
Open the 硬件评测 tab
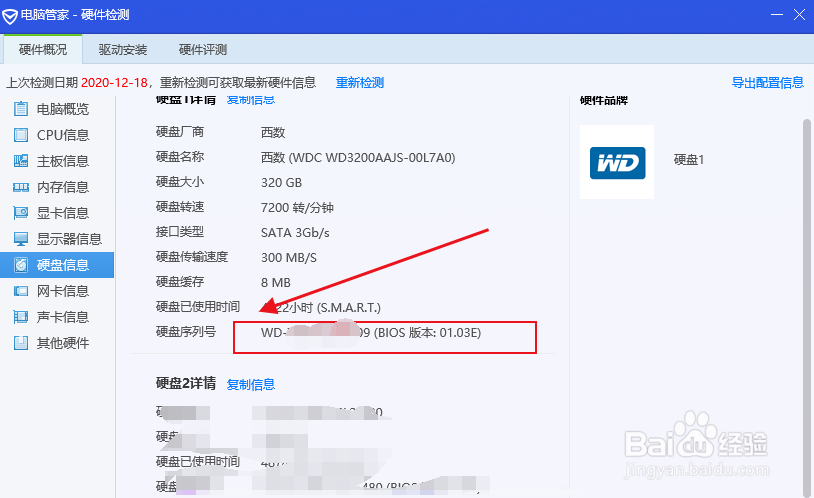[203, 49]
